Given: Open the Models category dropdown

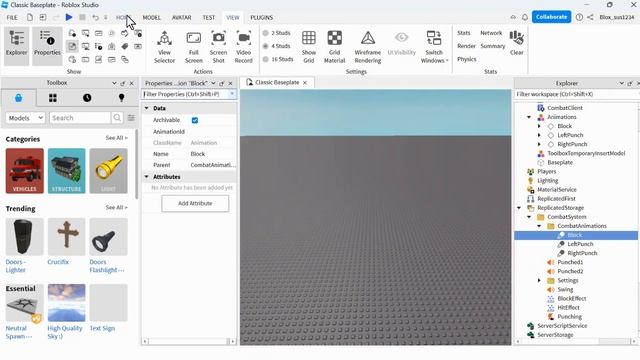Looking at the screenshot, I should [25, 118].
